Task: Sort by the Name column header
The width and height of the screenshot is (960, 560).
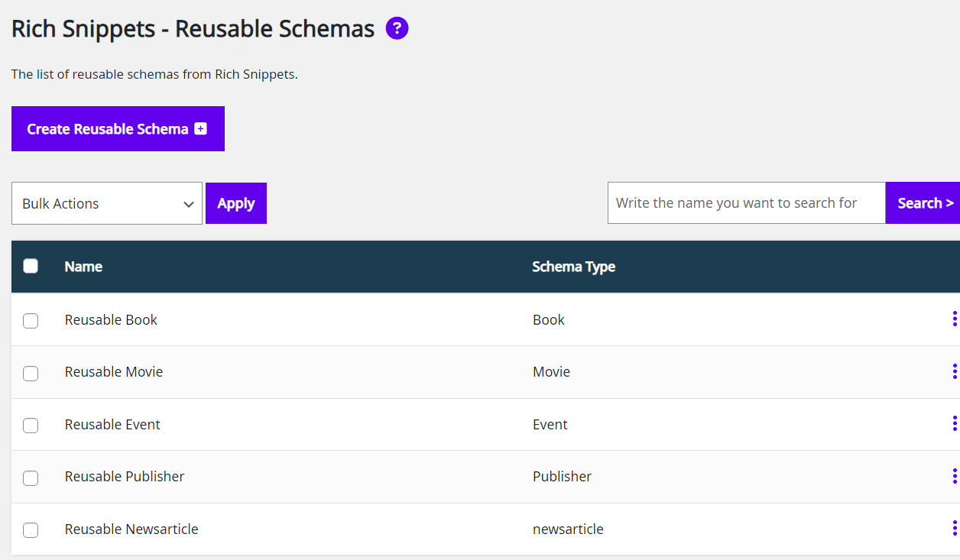Action: 83,267
